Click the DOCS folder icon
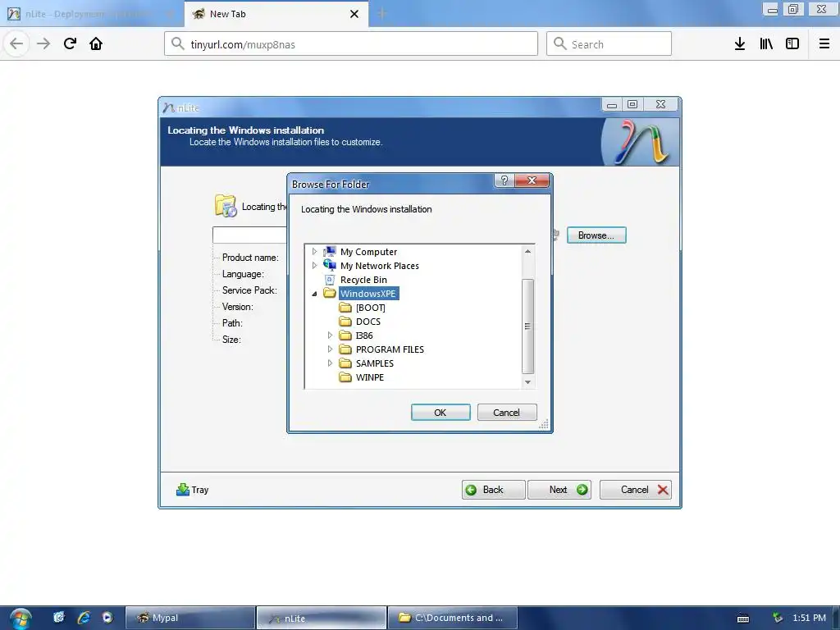The width and height of the screenshot is (840, 630). (x=345, y=322)
